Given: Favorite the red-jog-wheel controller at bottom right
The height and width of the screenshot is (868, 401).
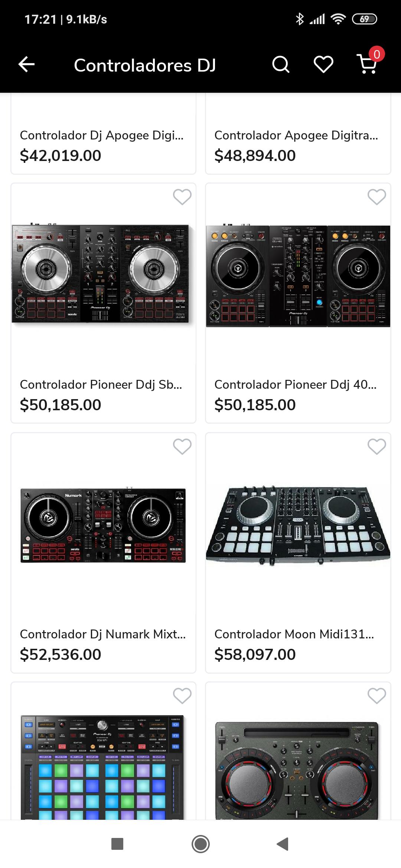Looking at the screenshot, I should (376, 696).
